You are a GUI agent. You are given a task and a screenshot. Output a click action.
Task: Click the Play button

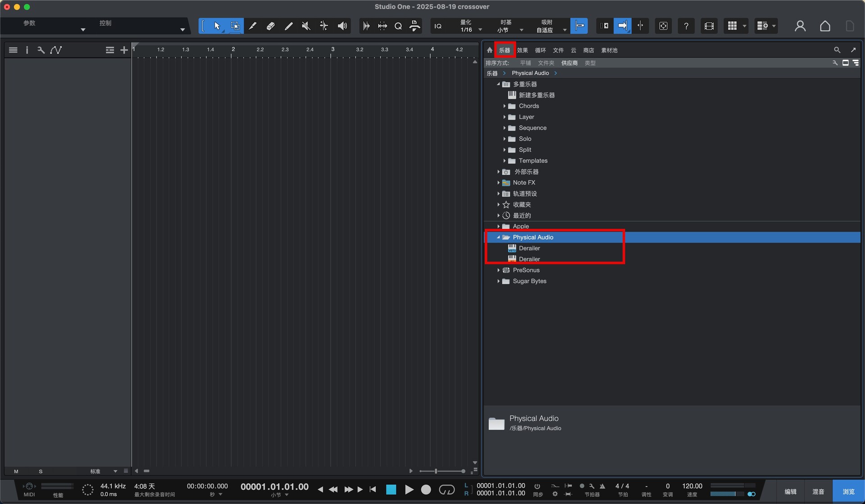[x=409, y=490]
